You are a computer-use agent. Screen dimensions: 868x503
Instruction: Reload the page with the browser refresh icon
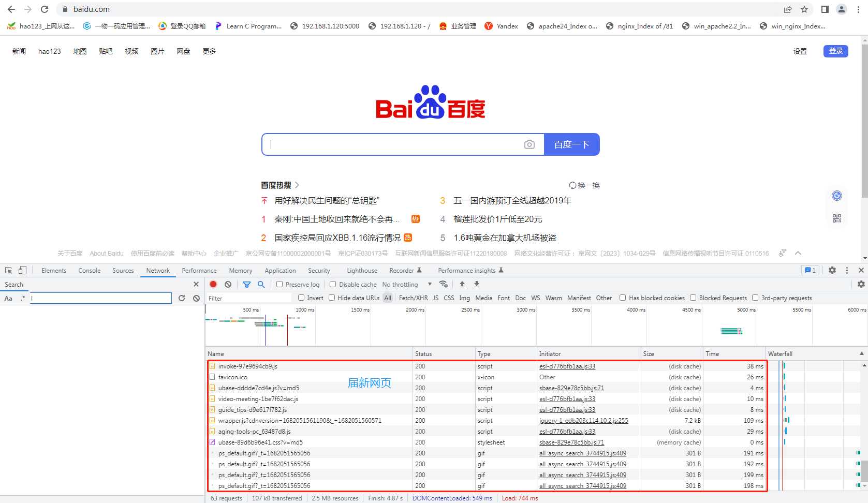[45, 9]
